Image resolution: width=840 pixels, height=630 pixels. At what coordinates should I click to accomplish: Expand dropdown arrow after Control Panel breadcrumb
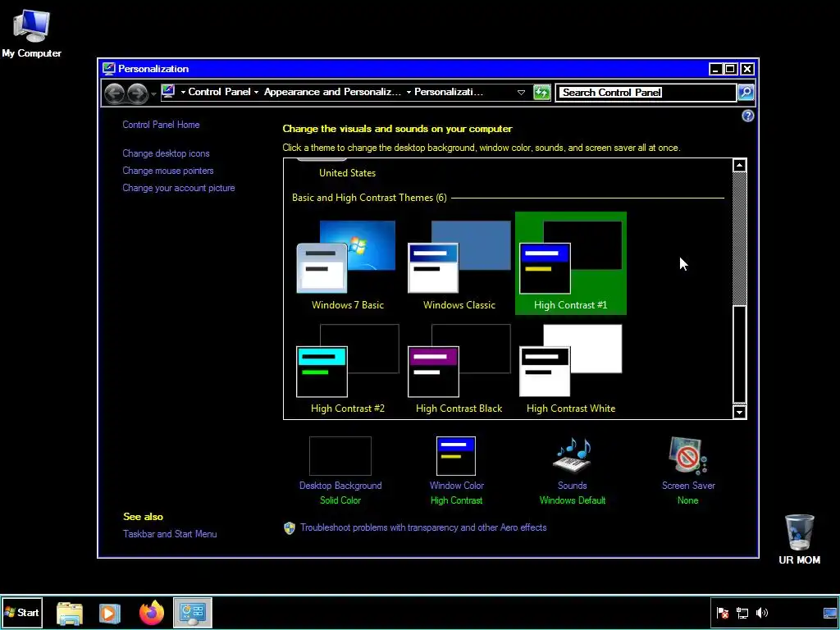[x=256, y=92]
